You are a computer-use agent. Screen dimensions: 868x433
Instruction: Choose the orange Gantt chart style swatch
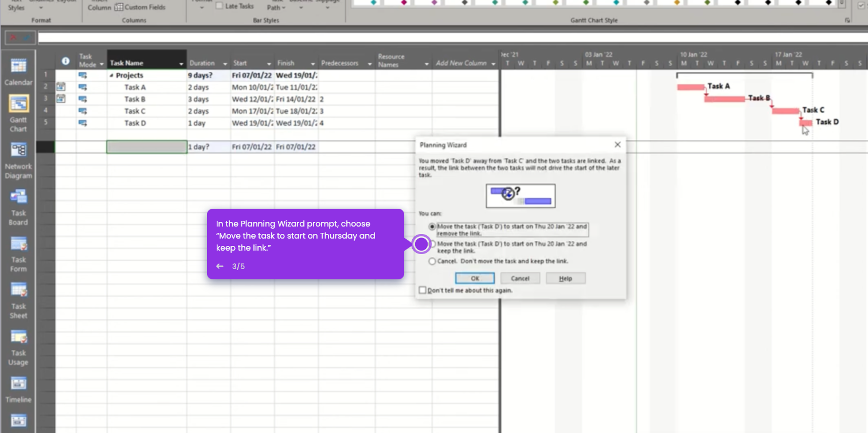click(677, 3)
